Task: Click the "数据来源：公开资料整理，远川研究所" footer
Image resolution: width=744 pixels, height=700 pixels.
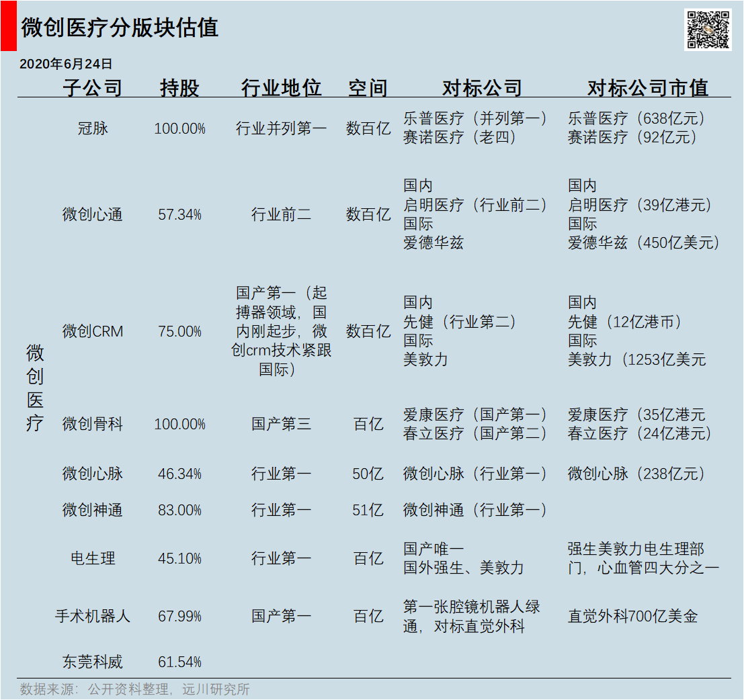Action: (135, 689)
